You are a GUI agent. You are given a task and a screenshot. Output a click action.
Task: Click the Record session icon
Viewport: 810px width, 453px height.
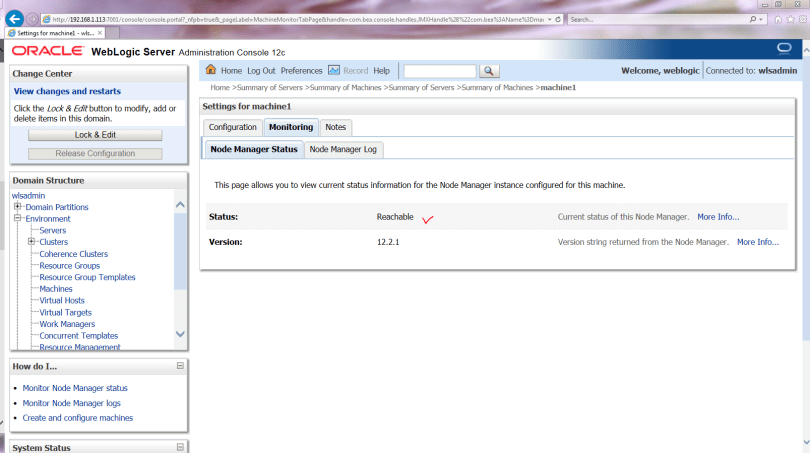click(x=334, y=70)
